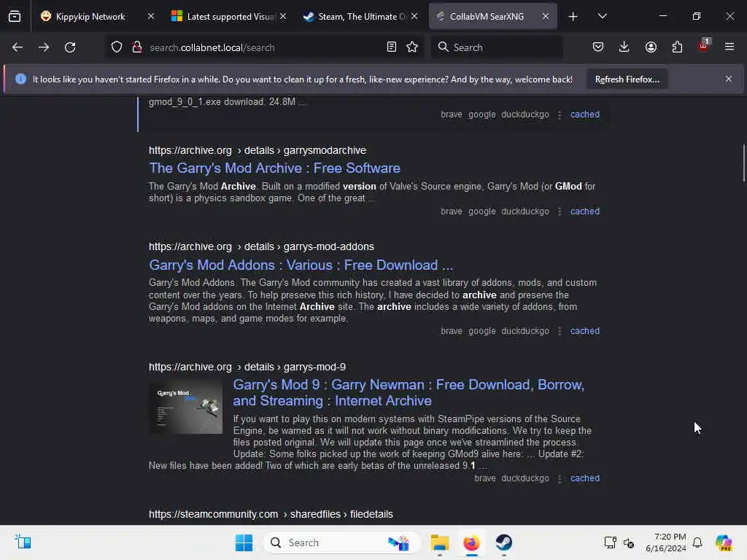Open the tracking protection shield icon
The height and width of the screenshot is (560, 747).
point(117,47)
